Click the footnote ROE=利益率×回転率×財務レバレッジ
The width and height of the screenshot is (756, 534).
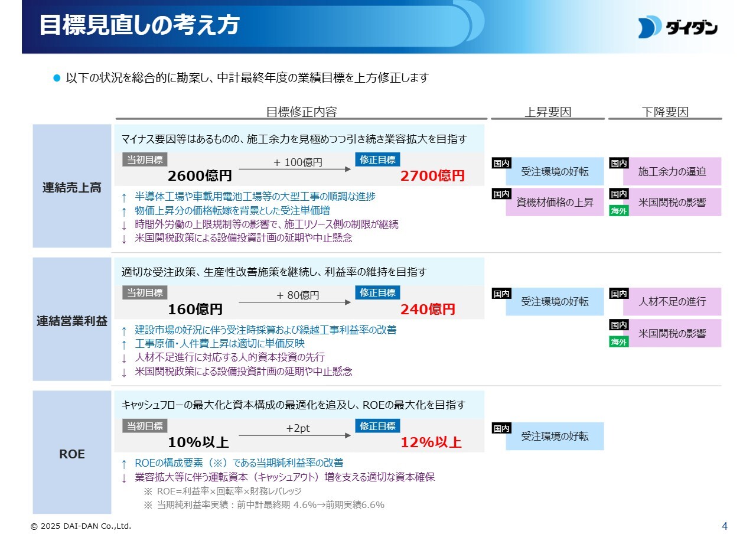click(x=229, y=491)
